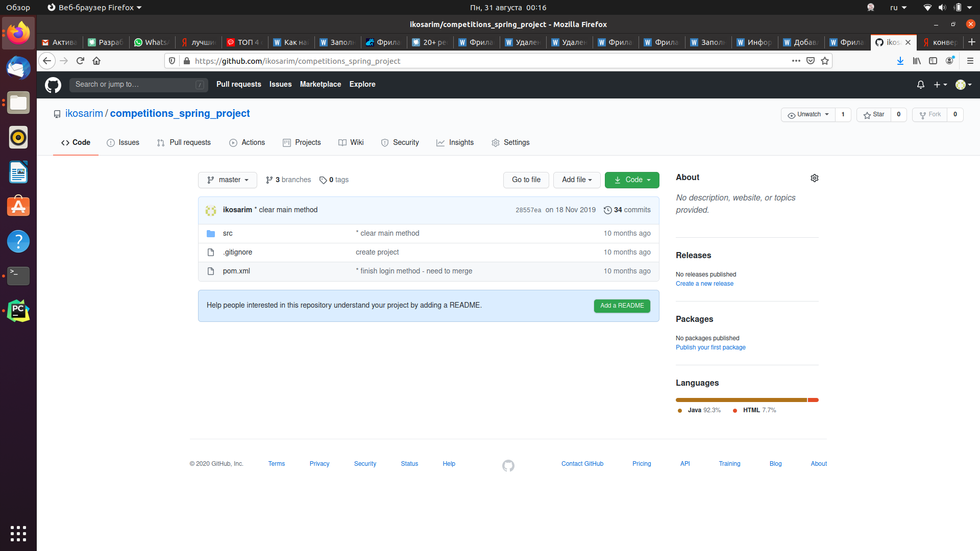Go back with the browser back arrow
This screenshot has width=980, height=551.
coord(47,61)
